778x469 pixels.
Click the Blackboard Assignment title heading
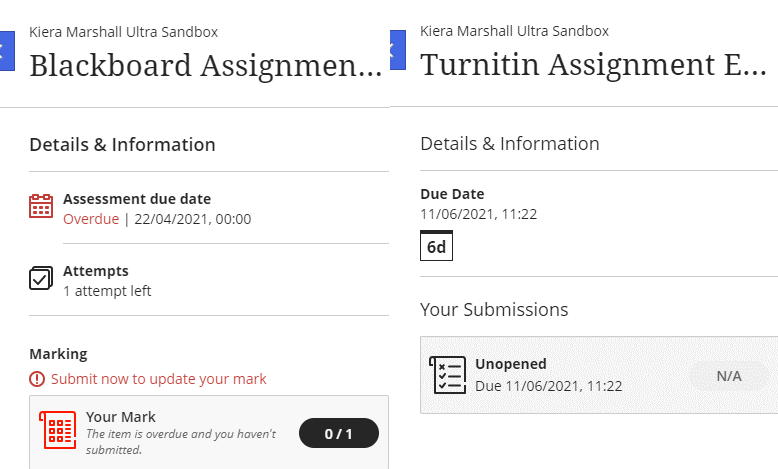[205, 66]
